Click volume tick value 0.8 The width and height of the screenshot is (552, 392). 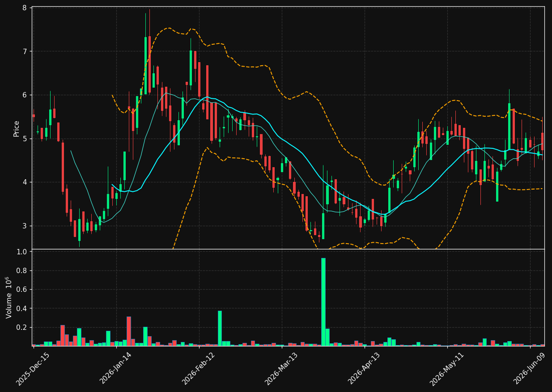pos(21,271)
